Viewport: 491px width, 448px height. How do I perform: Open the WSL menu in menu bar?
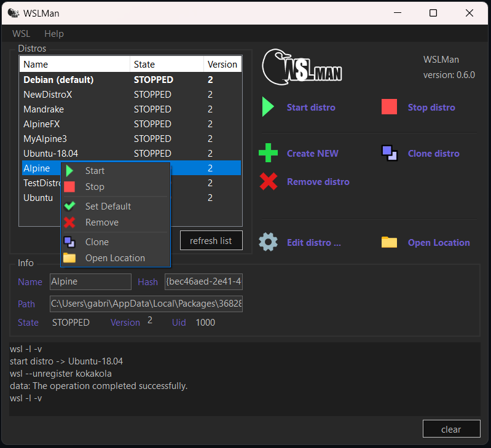point(21,34)
